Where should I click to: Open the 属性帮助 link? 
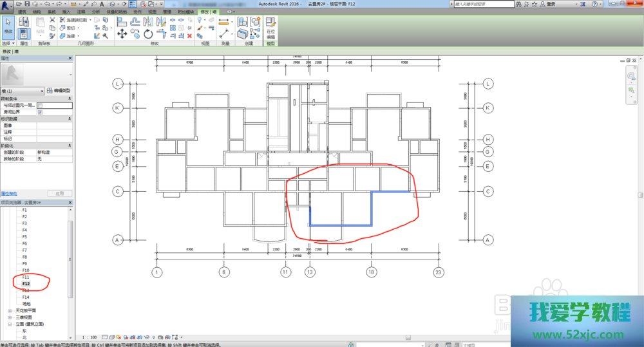(9, 193)
